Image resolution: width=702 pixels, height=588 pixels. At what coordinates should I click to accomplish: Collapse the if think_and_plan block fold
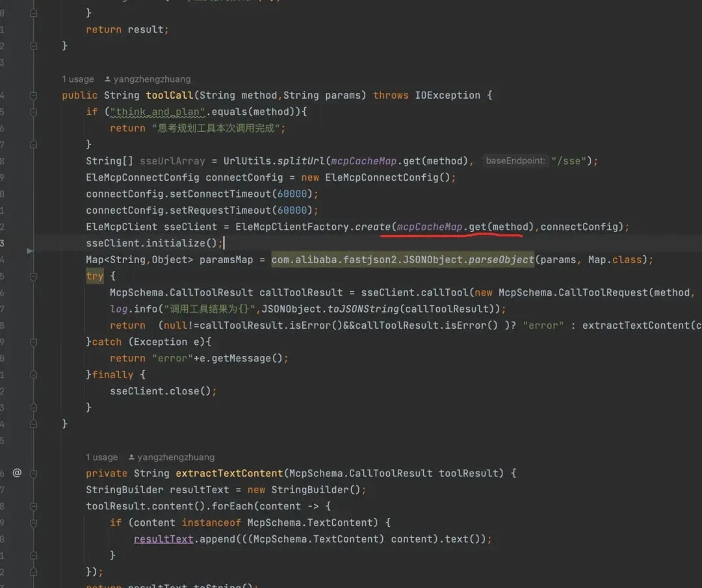[34, 112]
